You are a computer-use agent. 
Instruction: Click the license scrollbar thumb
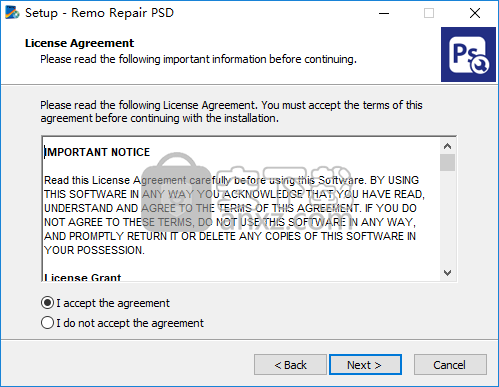(447, 162)
